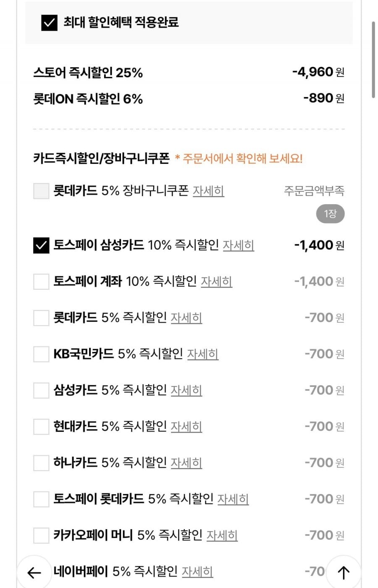Open 자세히 link for 롯데카드 장바구니쿠폰
378x588 pixels.
tap(208, 191)
